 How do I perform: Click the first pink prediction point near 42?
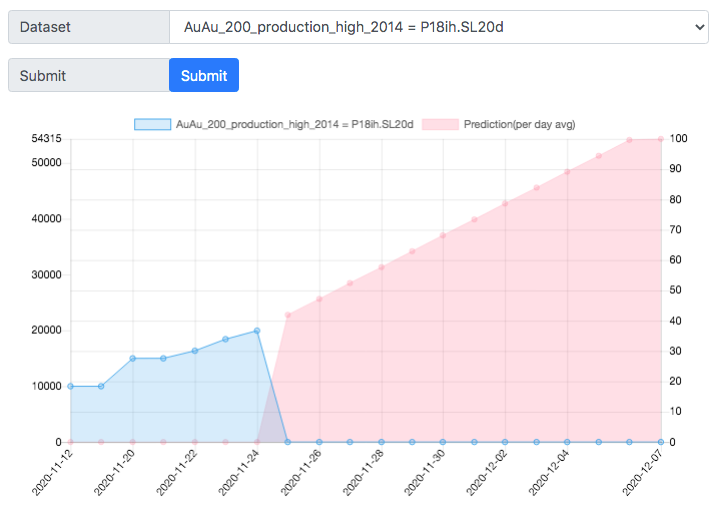[288, 315]
